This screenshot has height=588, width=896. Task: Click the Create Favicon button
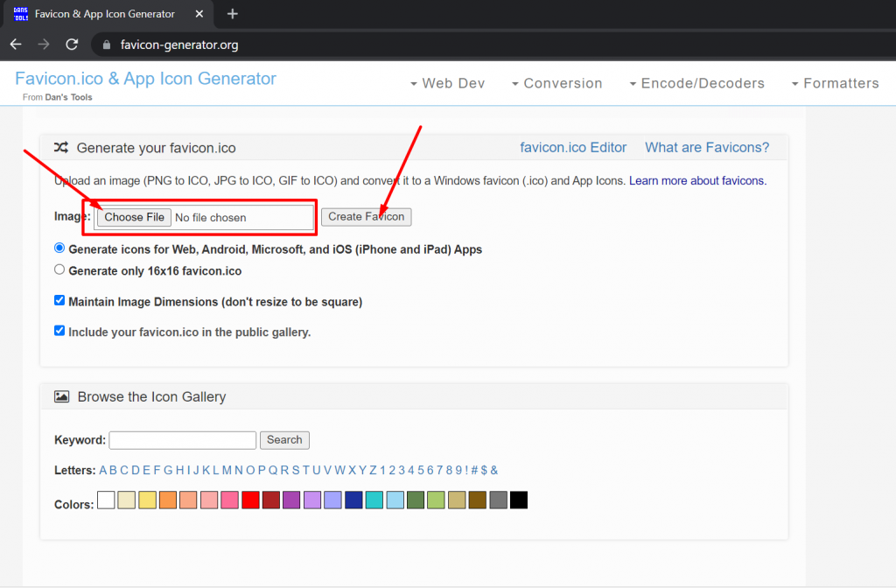point(366,217)
